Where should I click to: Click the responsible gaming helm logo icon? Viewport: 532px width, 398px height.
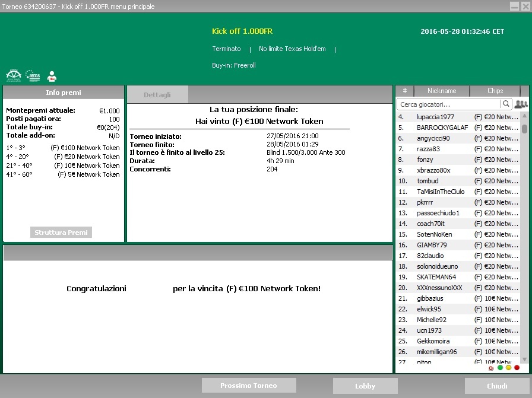pos(14,75)
